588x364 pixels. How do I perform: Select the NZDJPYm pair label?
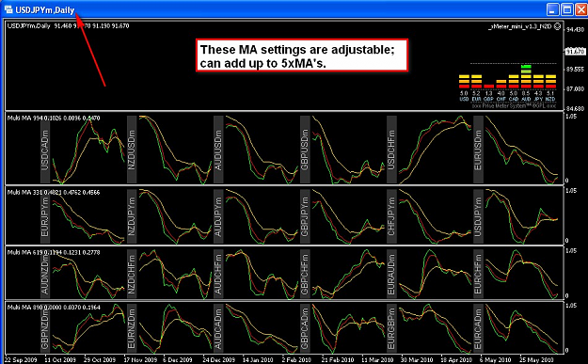[132, 216]
